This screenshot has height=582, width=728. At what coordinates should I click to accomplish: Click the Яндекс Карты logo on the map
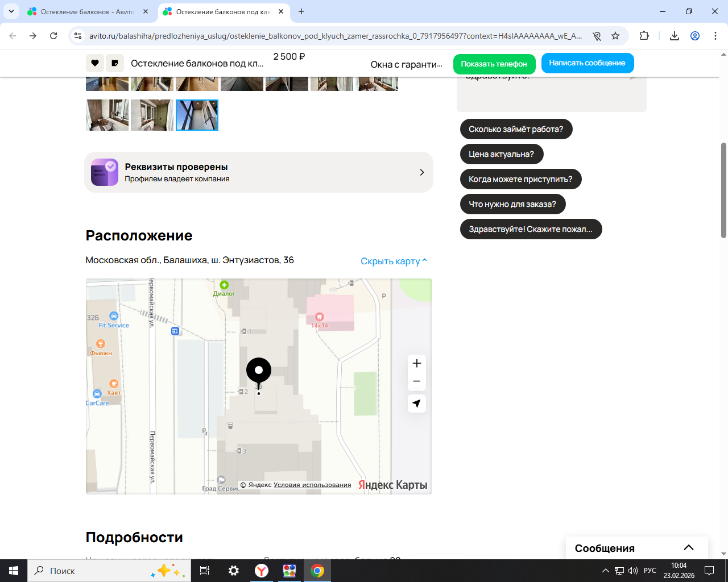click(x=392, y=485)
